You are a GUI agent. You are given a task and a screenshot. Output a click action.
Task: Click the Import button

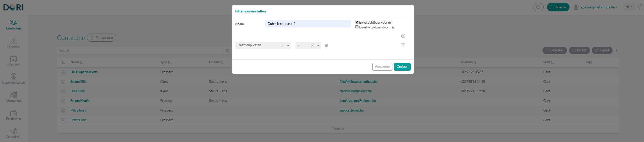coord(579,50)
